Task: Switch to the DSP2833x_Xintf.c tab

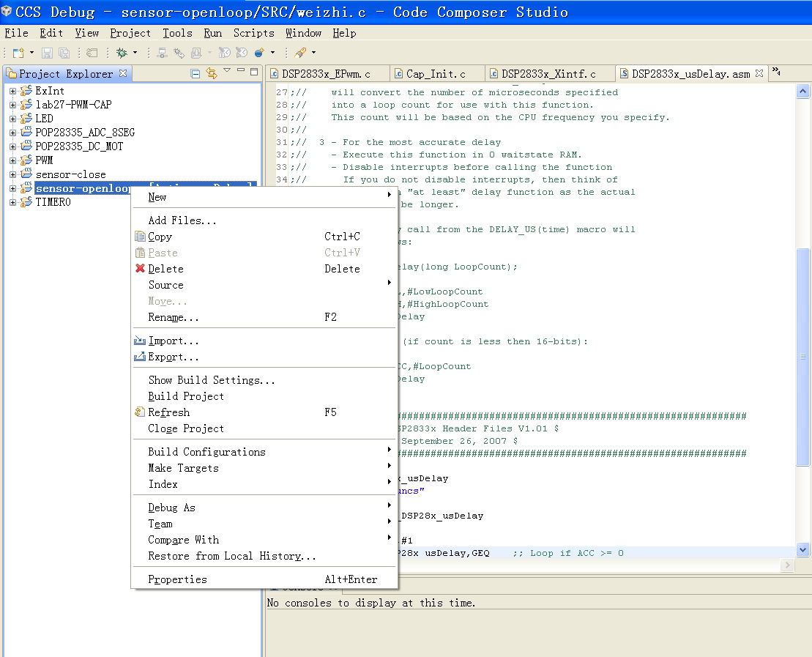Action: pos(549,74)
